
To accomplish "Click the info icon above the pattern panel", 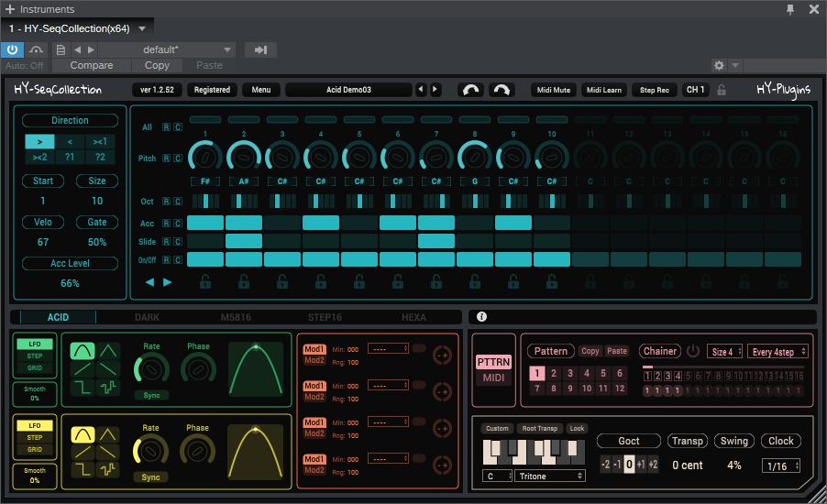I will 481,316.
